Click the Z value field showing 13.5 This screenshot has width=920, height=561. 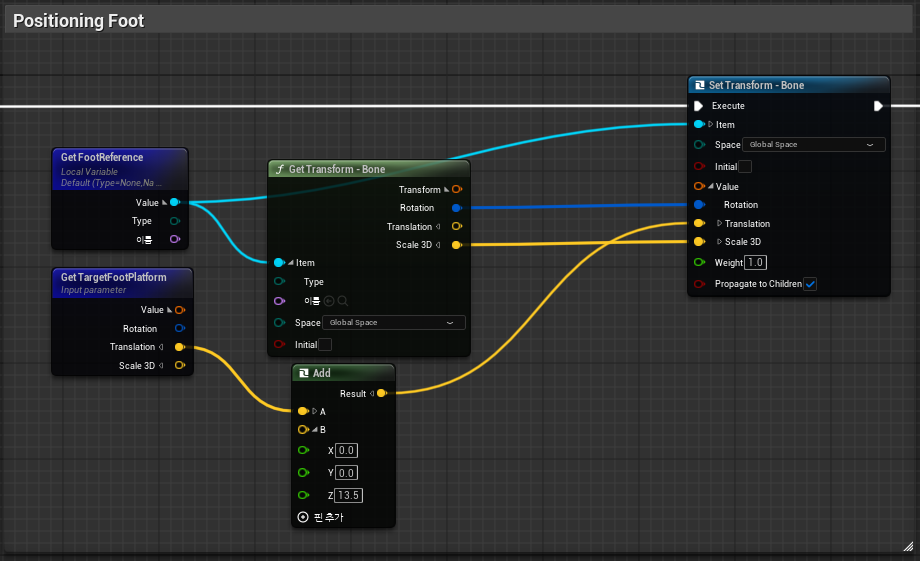tap(349, 495)
